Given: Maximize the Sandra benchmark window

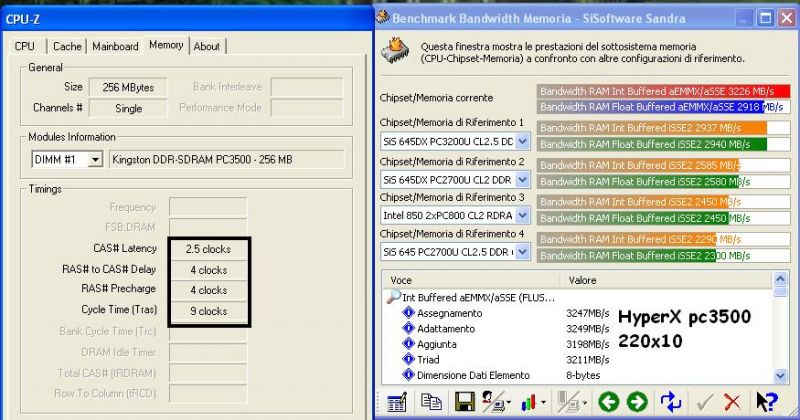Looking at the screenshot, I should [x=766, y=18].
